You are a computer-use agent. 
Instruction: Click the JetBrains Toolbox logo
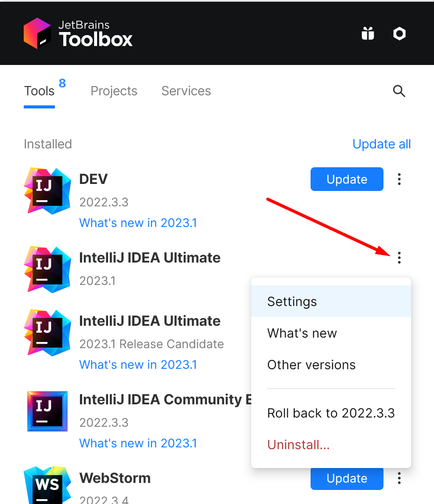(x=78, y=33)
